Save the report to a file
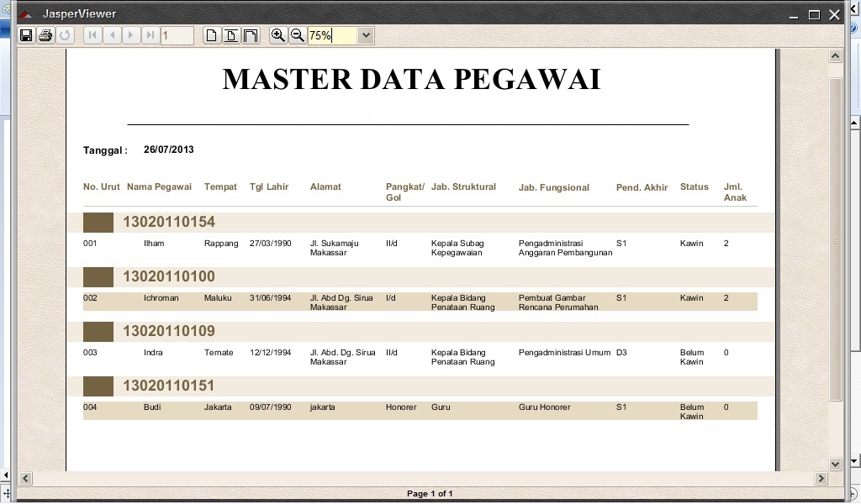Screen dimensions: 861x504 [x=26, y=34]
